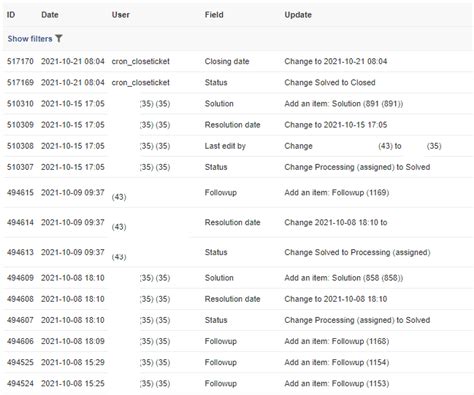Click the filter funnel icon

tap(59, 39)
